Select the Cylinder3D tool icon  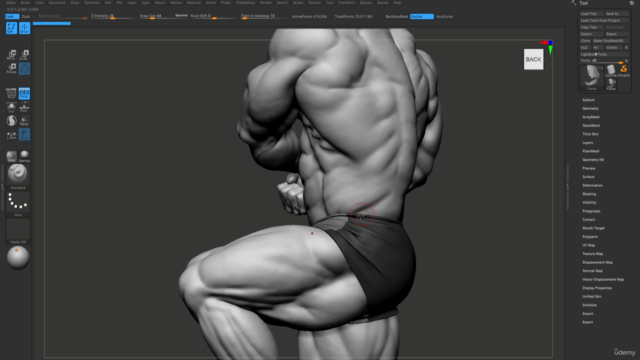(611, 71)
